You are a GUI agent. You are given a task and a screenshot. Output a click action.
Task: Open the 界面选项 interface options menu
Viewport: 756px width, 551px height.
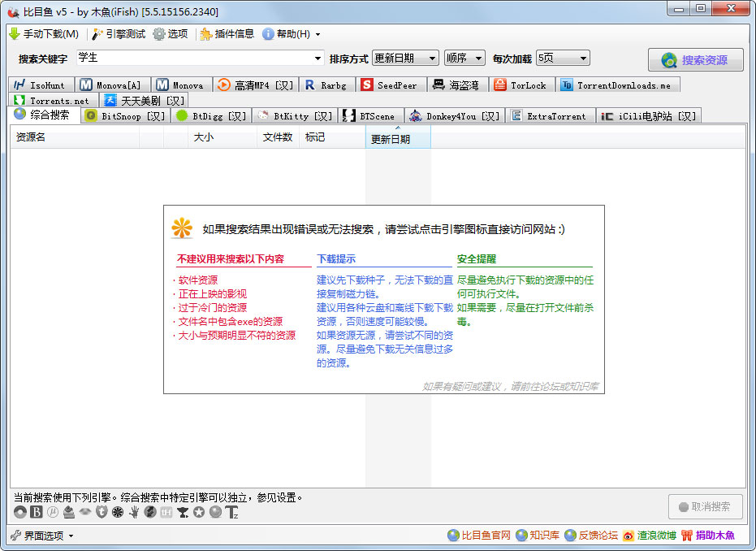(42, 536)
